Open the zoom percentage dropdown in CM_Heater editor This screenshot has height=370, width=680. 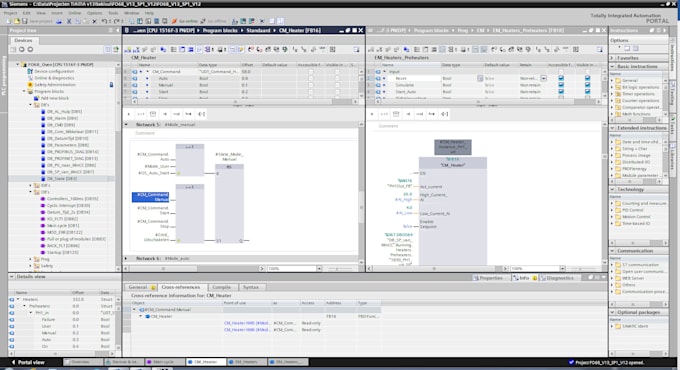click(x=319, y=269)
